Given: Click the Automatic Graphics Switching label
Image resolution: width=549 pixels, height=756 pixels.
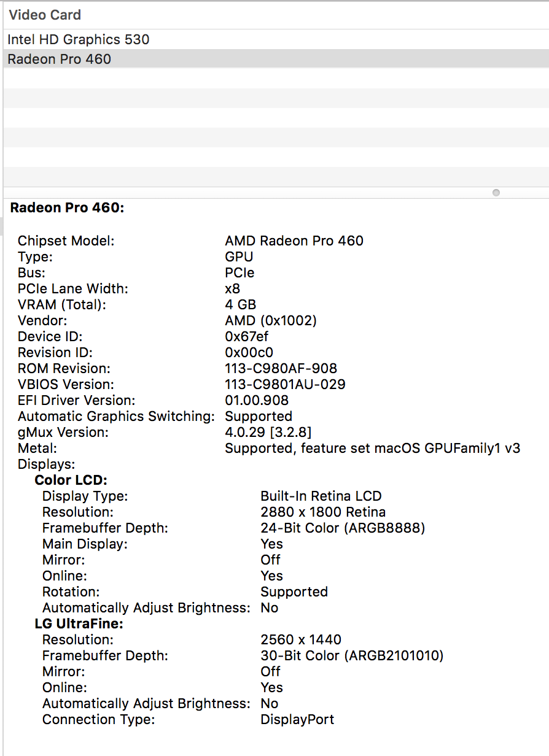Looking at the screenshot, I should point(116,416).
